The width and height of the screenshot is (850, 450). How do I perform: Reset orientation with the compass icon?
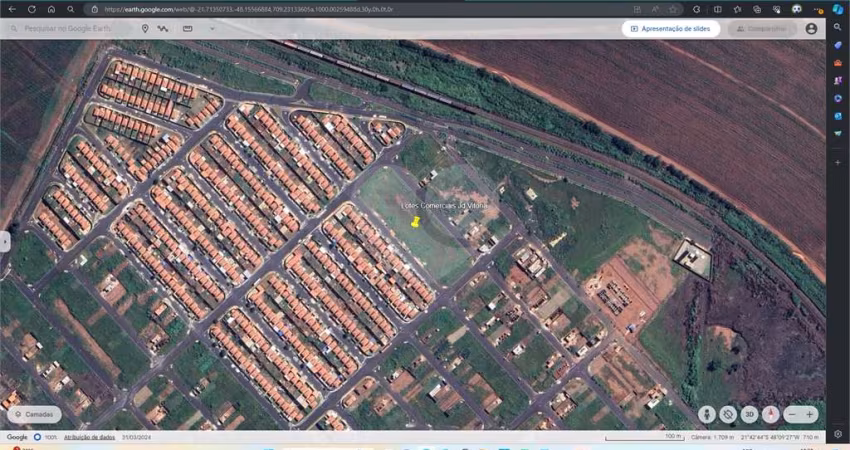pyautogui.click(x=770, y=414)
